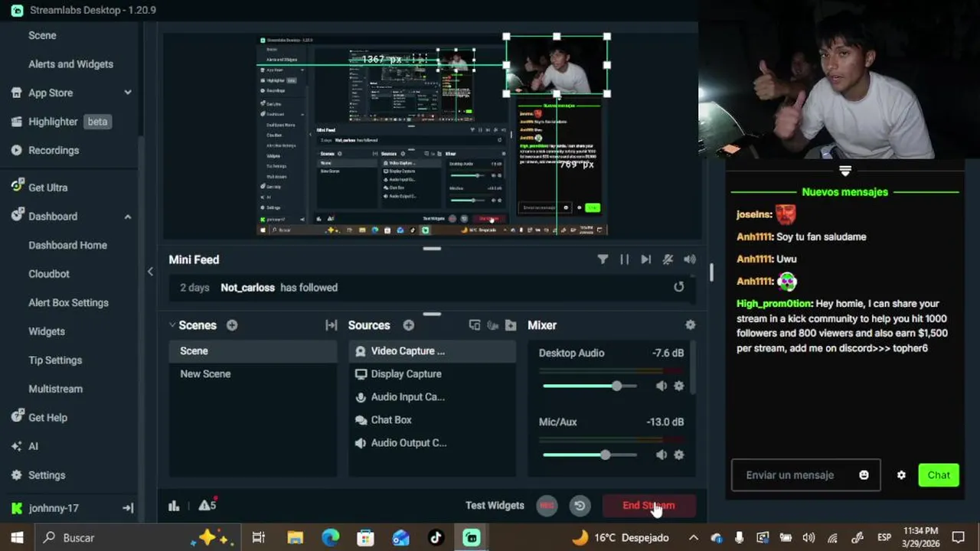
Task: Open the Mixer advanced audio settings gear
Action: pos(690,325)
